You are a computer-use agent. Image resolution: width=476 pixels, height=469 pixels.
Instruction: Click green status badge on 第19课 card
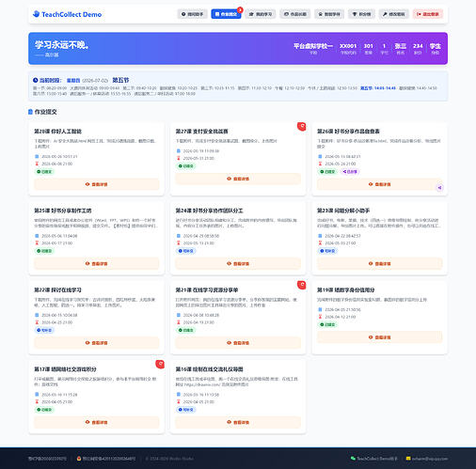[x=327, y=324]
